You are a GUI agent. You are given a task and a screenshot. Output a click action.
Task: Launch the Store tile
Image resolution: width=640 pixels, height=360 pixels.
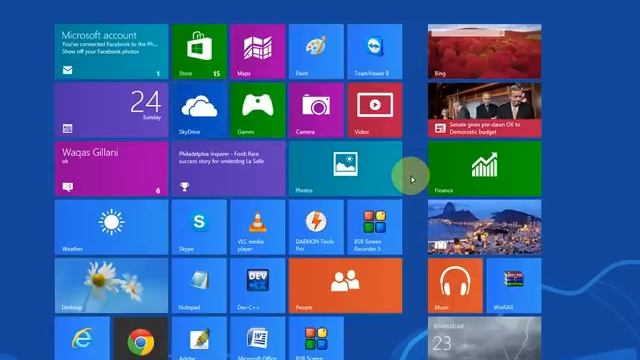(x=199, y=51)
